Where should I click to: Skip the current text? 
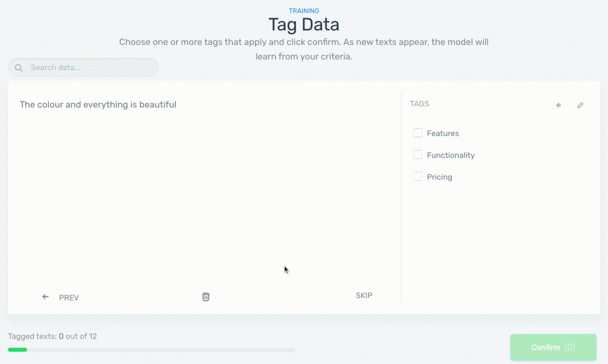(364, 296)
